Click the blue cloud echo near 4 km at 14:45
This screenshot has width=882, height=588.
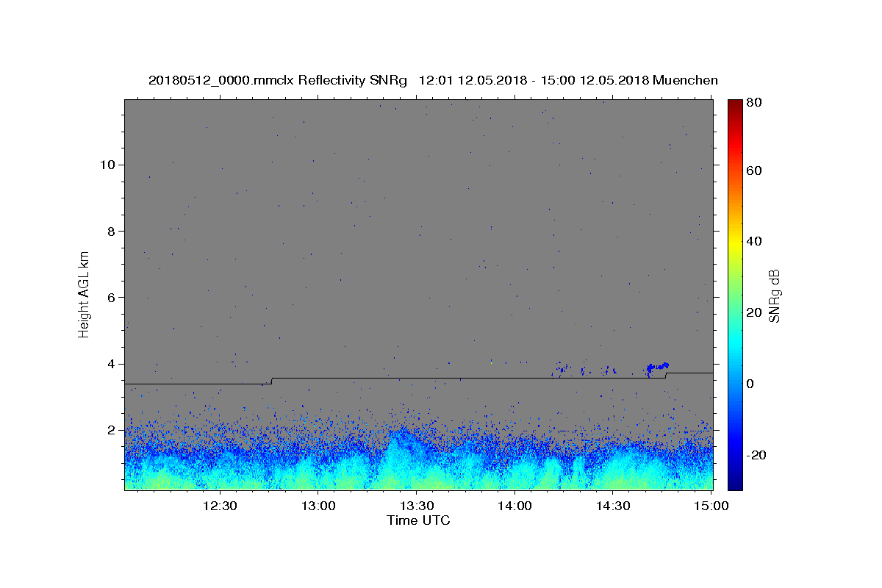(657, 367)
